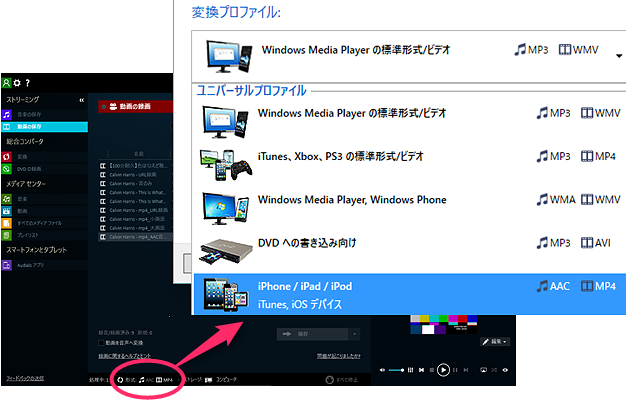Select Calvin Harris - mp4_URL録画 row
Image resolution: width=626 pixels, height=402 pixels.
135,210
